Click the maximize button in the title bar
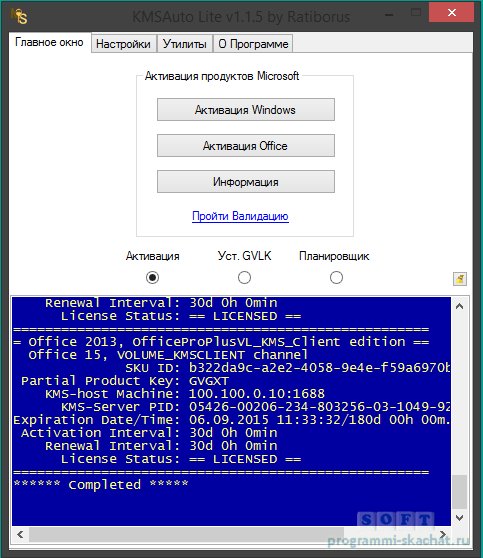483x558 pixels. tap(415, 13)
